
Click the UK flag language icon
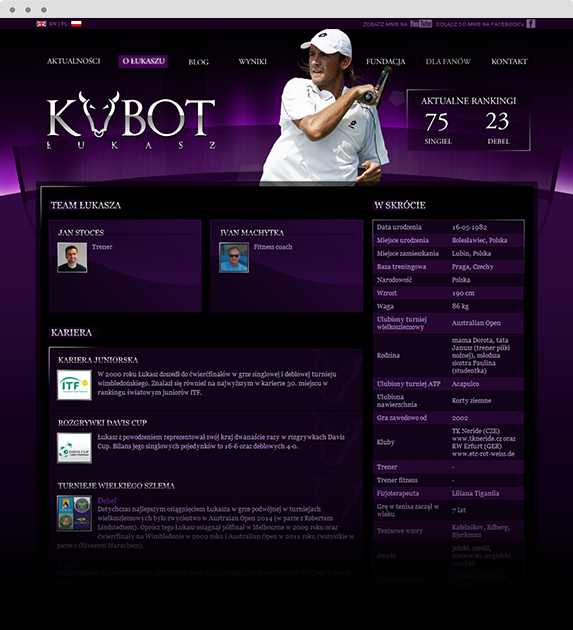tap(41, 24)
